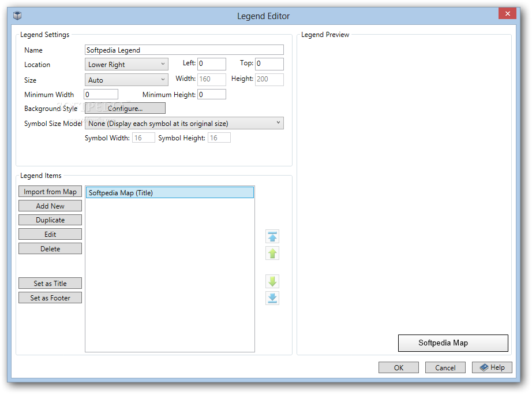Move legend item down one position
The width and height of the screenshot is (532, 394).
(x=272, y=281)
